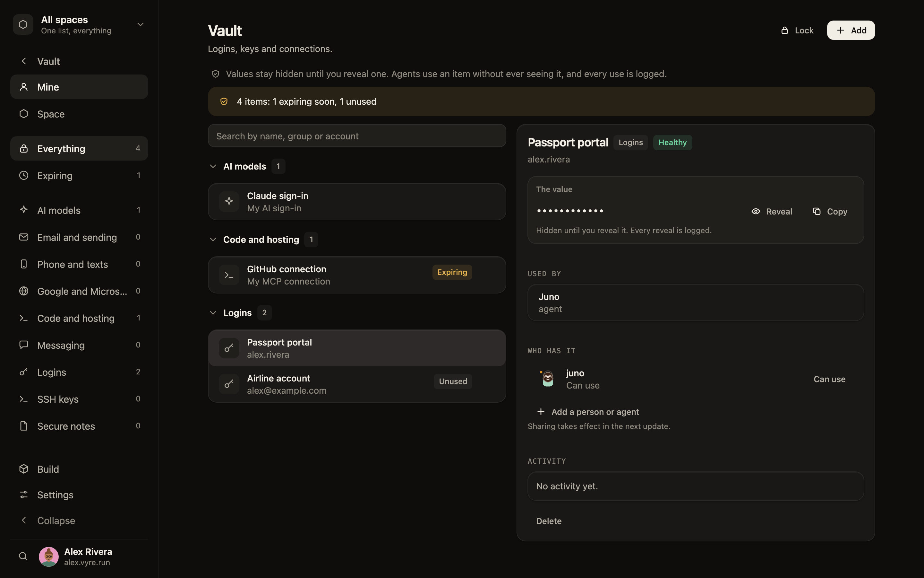Image resolution: width=924 pixels, height=578 pixels.
Task: Filter by Email and sending category
Action: coord(79,237)
